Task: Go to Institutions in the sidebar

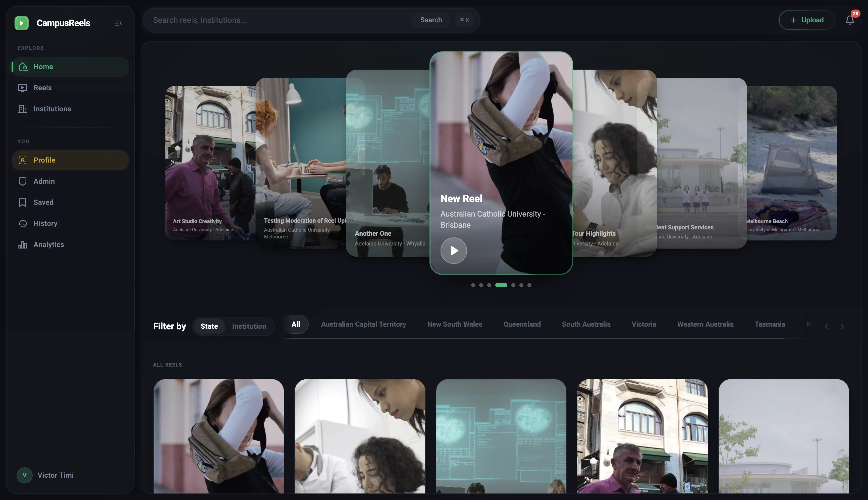Action: pyautogui.click(x=52, y=109)
